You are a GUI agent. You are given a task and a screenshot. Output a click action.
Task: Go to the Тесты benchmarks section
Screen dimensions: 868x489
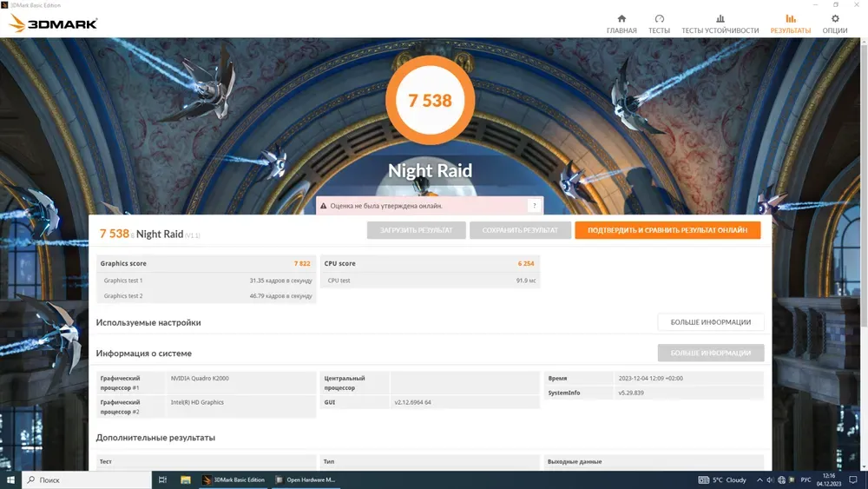coord(659,23)
